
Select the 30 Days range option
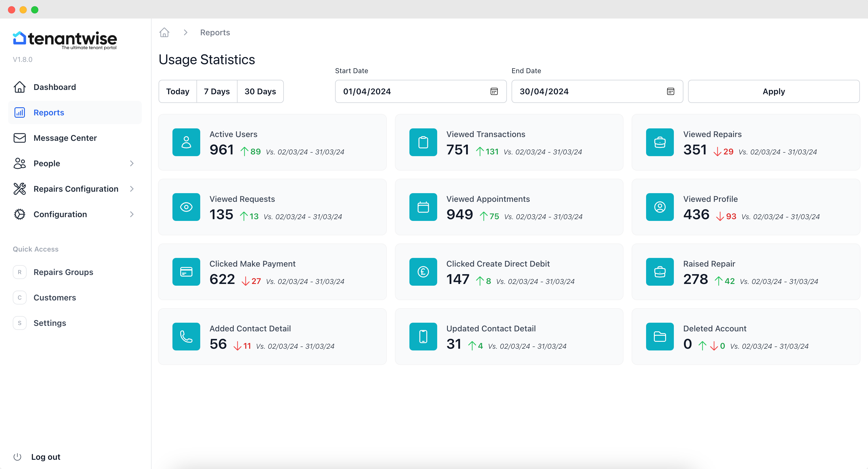(260, 91)
